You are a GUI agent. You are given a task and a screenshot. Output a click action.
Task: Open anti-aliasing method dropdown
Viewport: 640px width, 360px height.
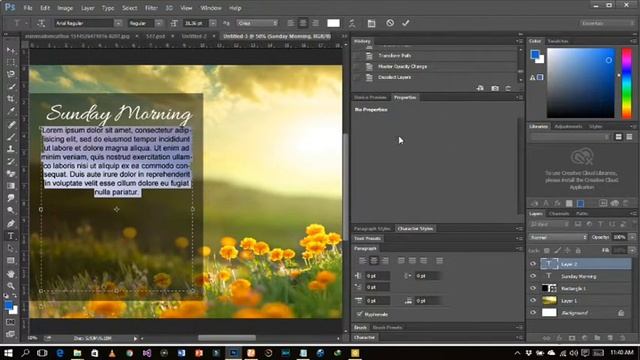click(x=258, y=23)
